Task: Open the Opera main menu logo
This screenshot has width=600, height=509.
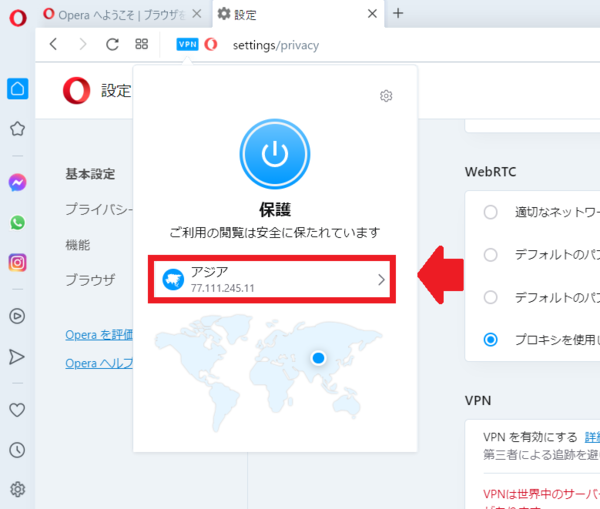Action: 18,18
